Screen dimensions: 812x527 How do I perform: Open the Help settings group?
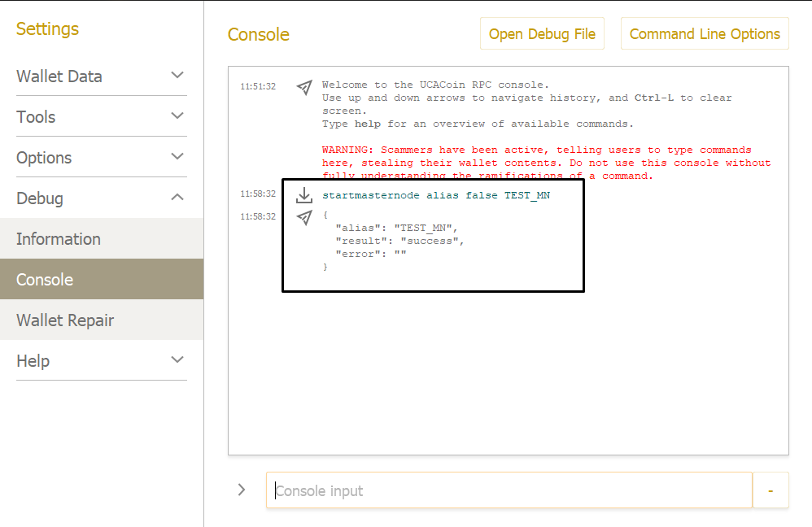pyautogui.click(x=102, y=361)
